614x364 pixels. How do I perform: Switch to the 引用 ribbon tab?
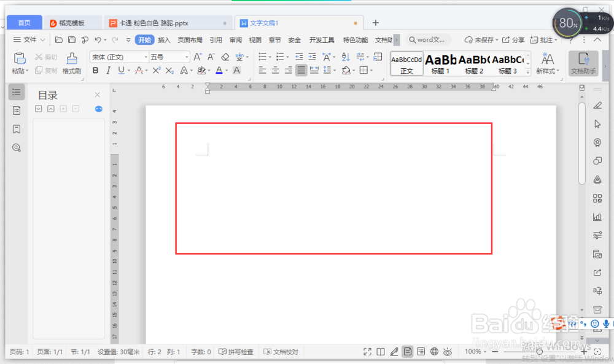point(216,40)
